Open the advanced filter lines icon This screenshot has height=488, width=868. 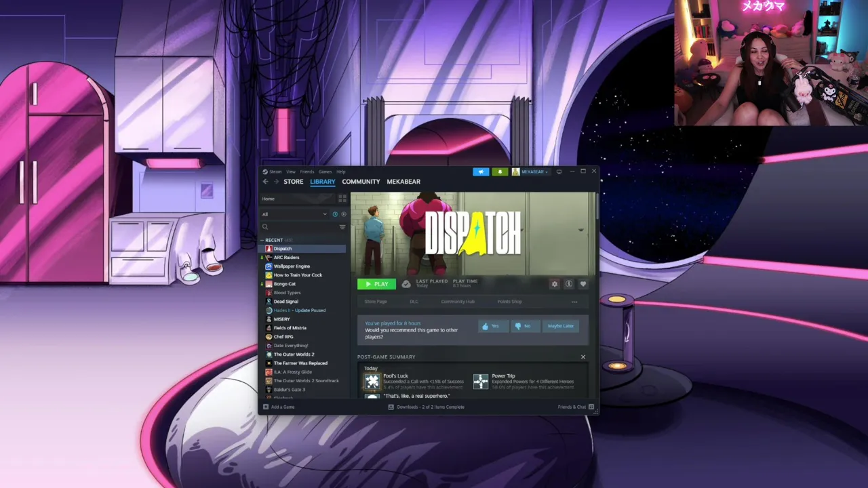click(342, 227)
